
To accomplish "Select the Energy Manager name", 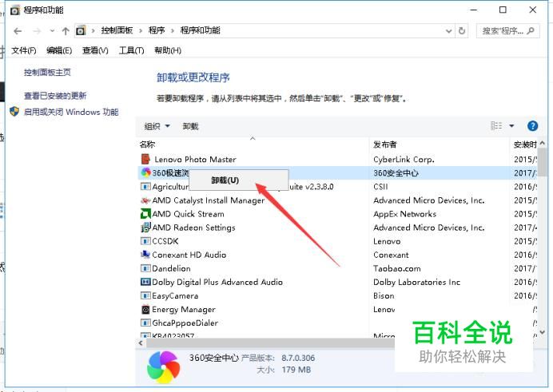I will point(183,310).
